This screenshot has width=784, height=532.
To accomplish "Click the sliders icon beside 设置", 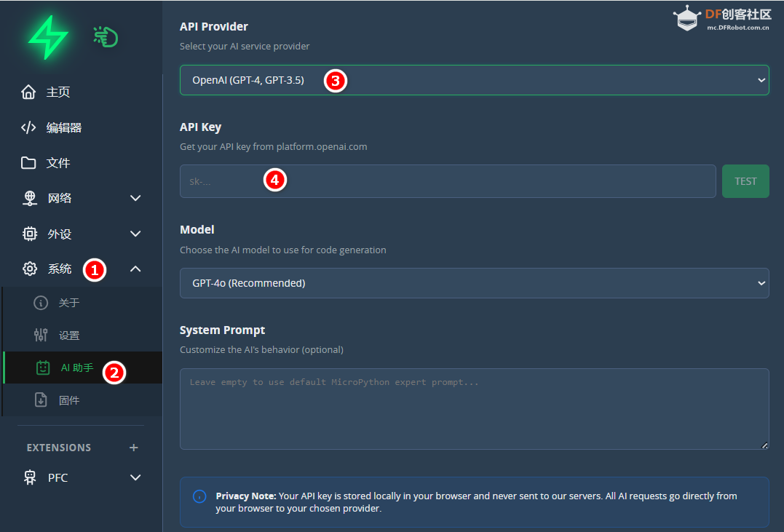I will (41, 336).
